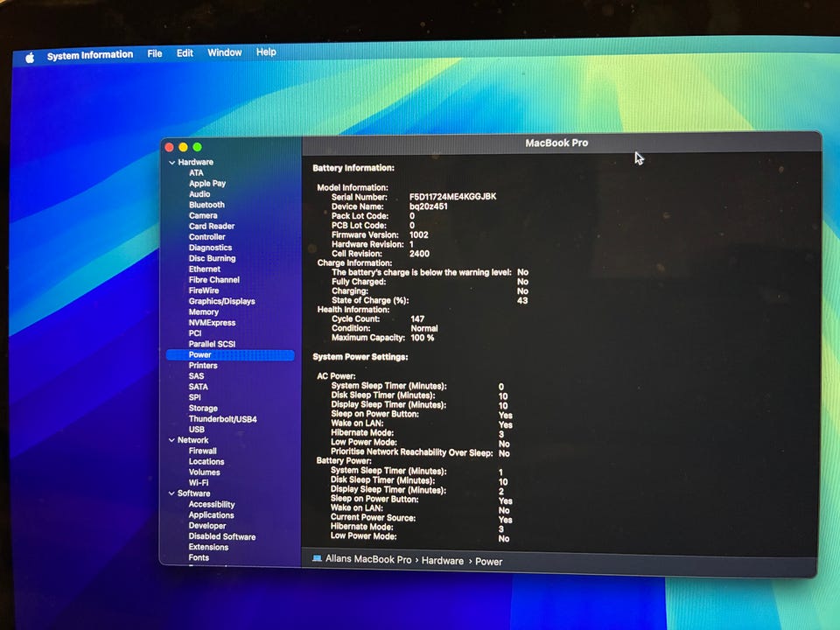Select Ethernet in the sidebar

coord(205,269)
